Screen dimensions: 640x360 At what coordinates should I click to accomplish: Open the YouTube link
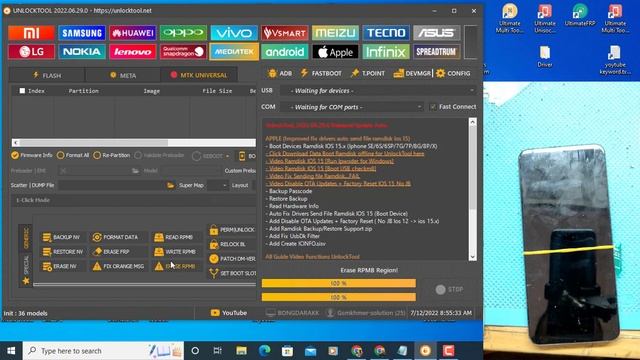tap(229, 313)
